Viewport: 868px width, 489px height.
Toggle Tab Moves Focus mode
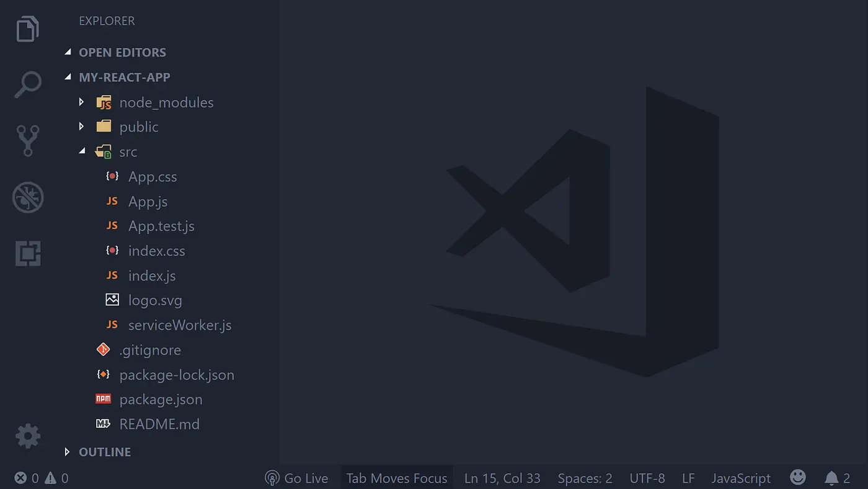(397, 478)
